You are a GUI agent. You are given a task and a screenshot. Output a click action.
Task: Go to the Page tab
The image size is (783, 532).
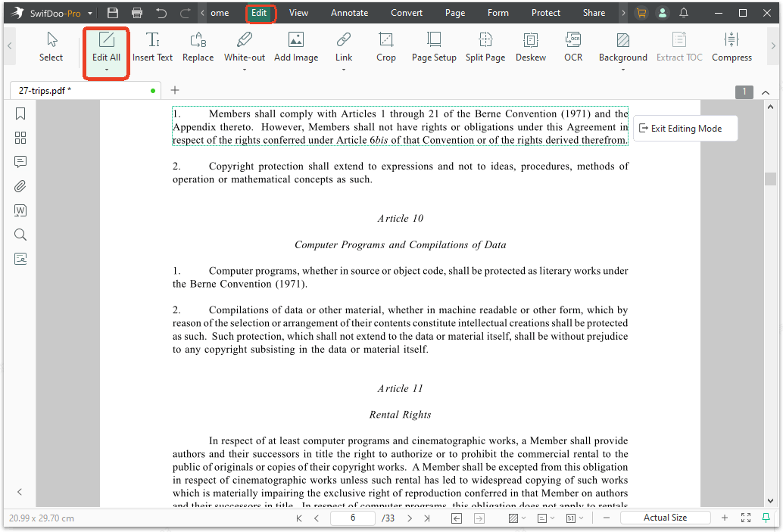tap(455, 13)
